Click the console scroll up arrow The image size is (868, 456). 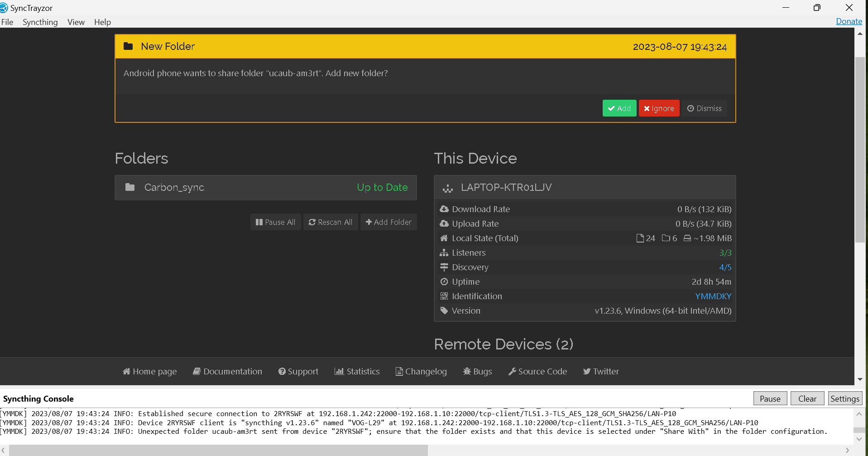tap(859, 414)
